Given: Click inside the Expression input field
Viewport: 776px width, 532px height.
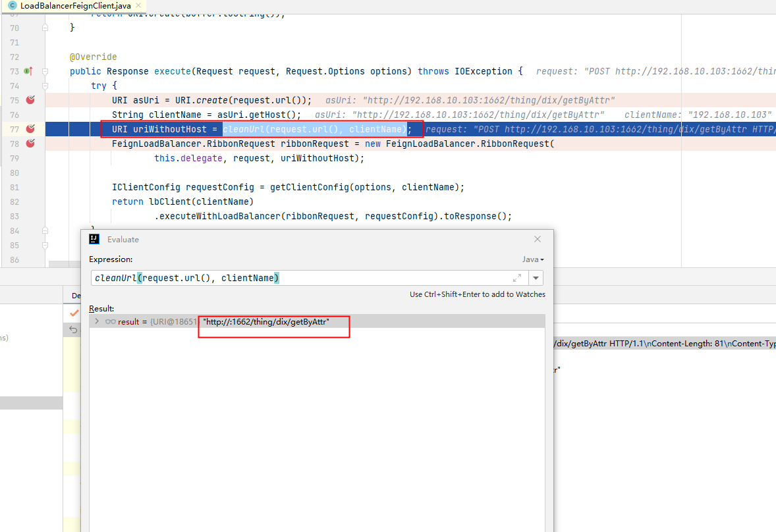Looking at the screenshot, I should point(296,277).
